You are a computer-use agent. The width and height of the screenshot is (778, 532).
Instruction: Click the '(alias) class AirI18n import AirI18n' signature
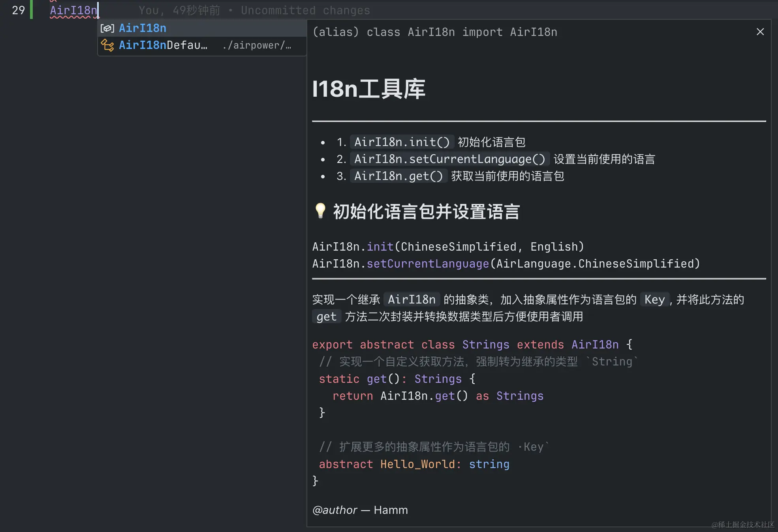point(435,32)
